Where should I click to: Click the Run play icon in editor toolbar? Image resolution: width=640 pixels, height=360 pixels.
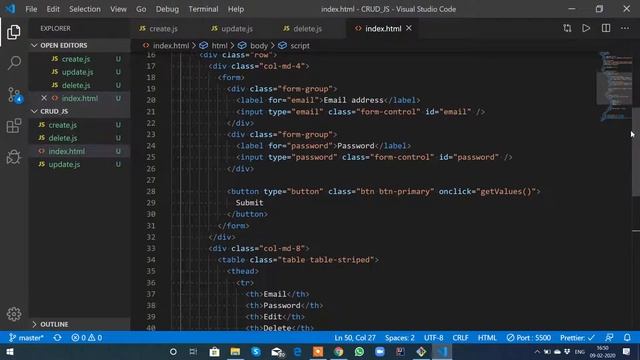[x=586, y=28]
